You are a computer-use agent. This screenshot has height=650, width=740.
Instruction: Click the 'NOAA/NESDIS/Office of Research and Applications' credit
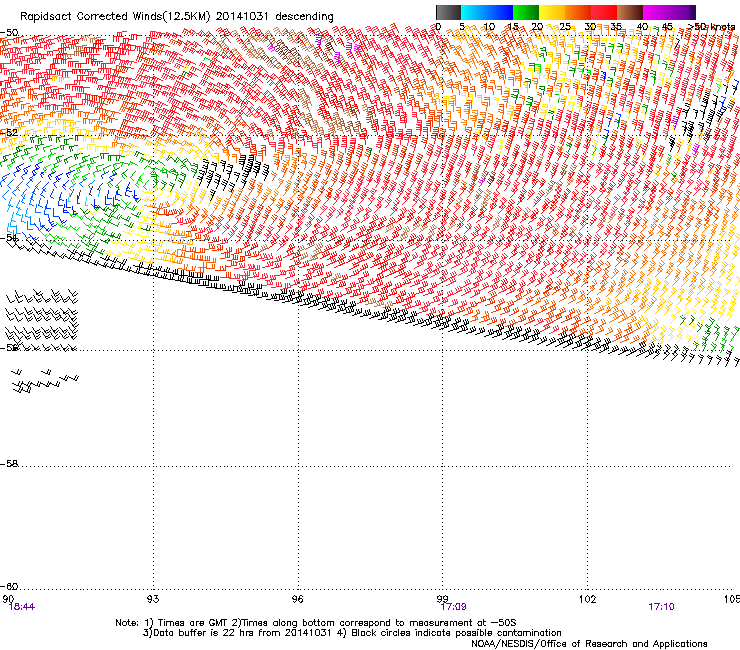click(x=589, y=644)
